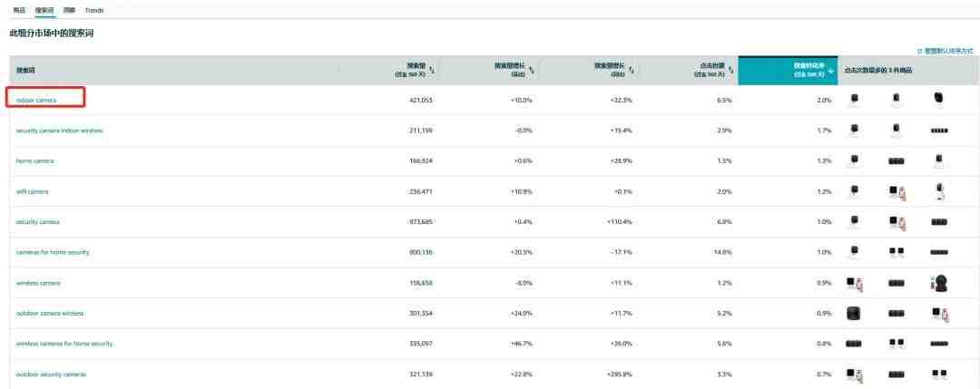980x389 pixels.
Task: Click the 搜索词 column header
Action: pos(24,70)
